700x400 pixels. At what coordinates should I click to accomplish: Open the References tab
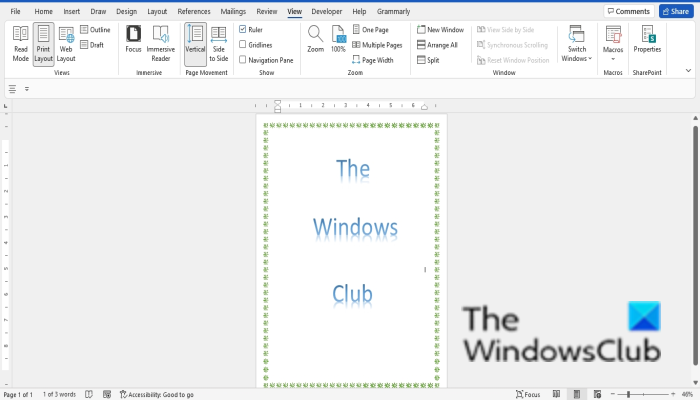[x=194, y=11]
